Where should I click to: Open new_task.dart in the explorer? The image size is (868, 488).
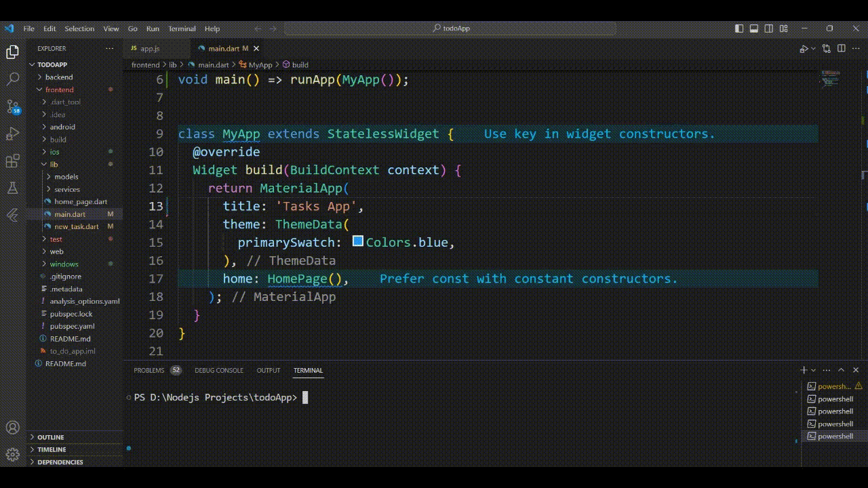(x=76, y=226)
